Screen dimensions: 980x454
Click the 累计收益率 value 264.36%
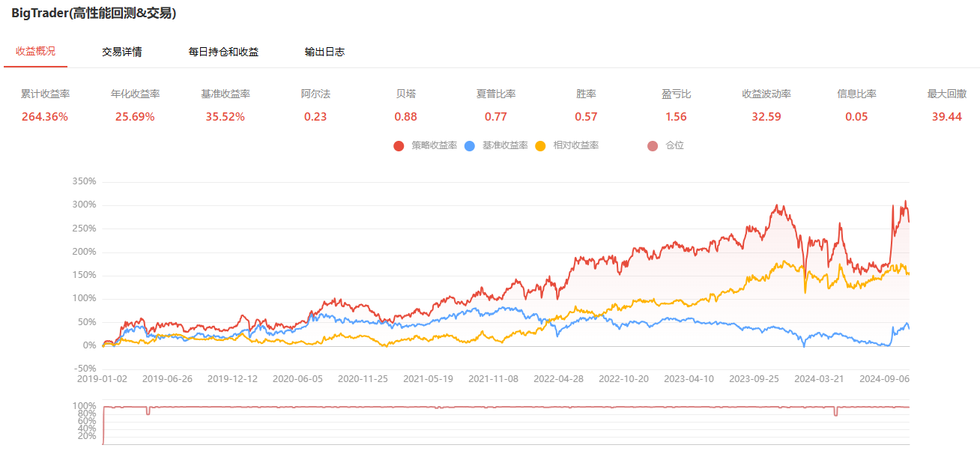click(45, 117)
